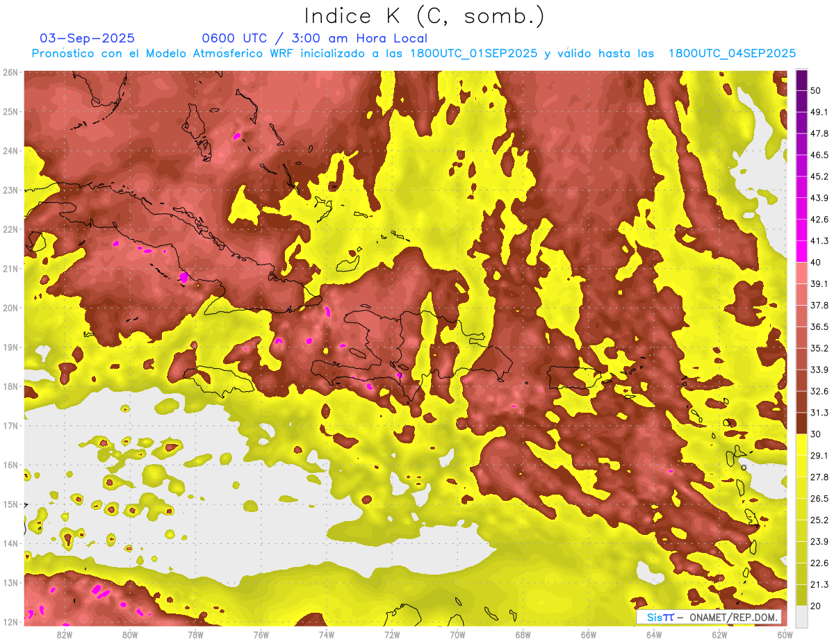Click the '20N' latitude label

pyautogui.click(x=10, y=308)
